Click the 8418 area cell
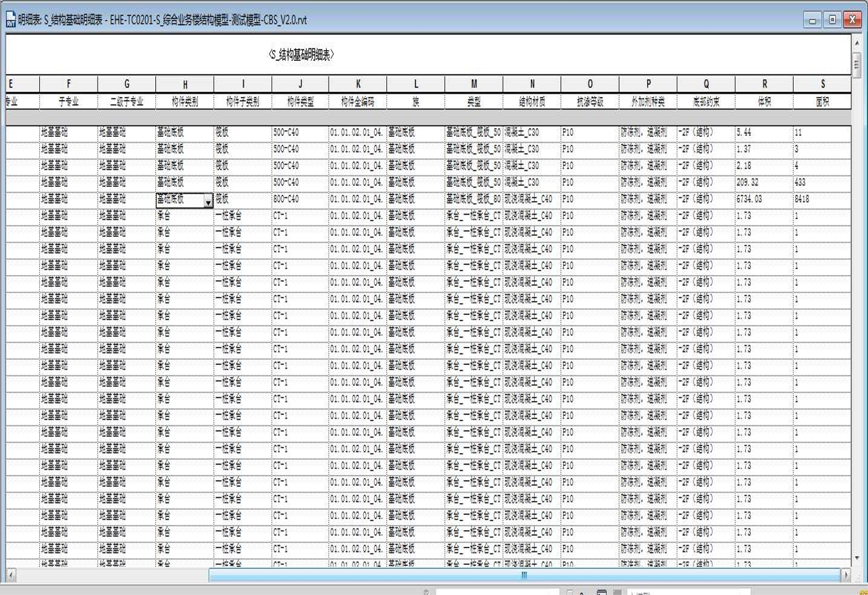 (822, 199)
